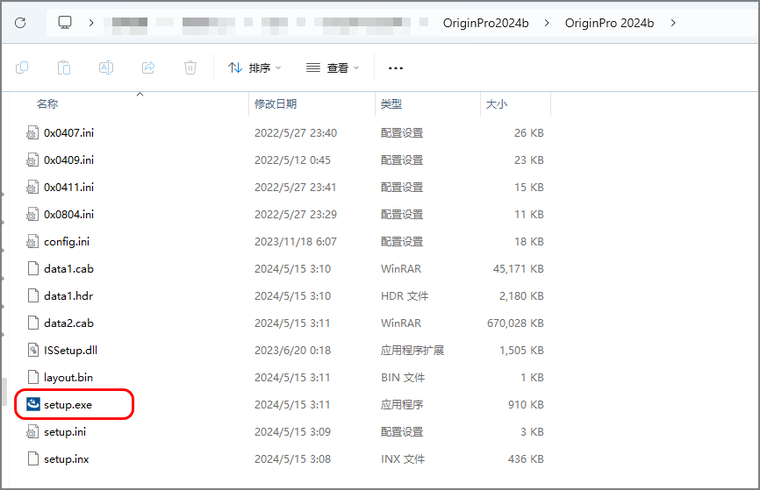Select the file icon of data2.cab
The height and width of the screenshot is (490, 760).
(33, 323)
